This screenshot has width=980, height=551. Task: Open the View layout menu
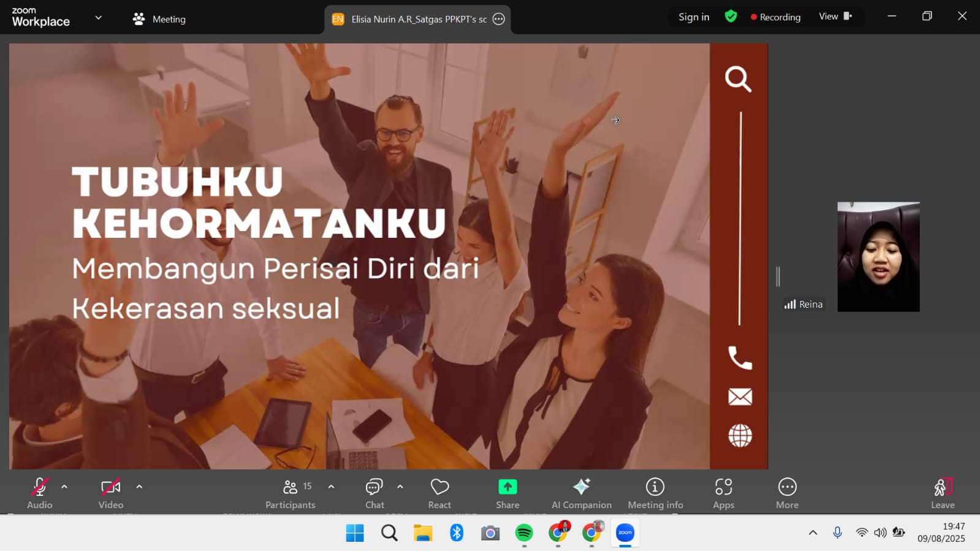click(835, 17)
